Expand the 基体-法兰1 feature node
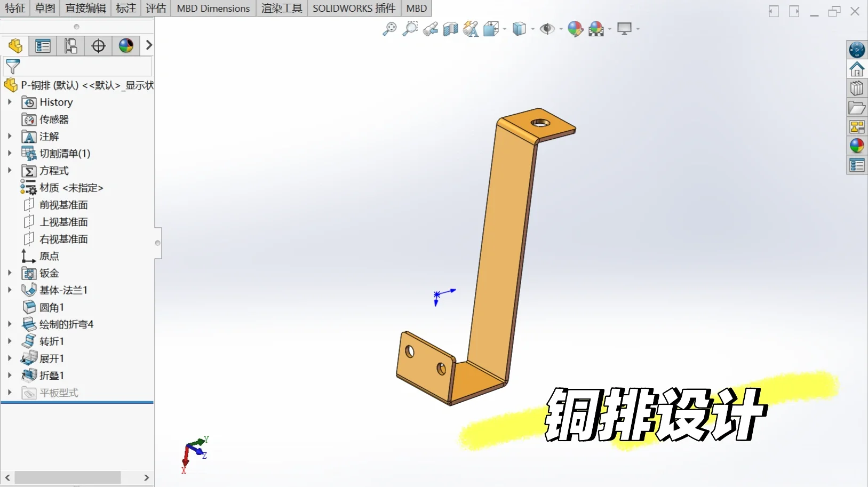The height and width of the screenshot is (487, 868). click(10, 290)
